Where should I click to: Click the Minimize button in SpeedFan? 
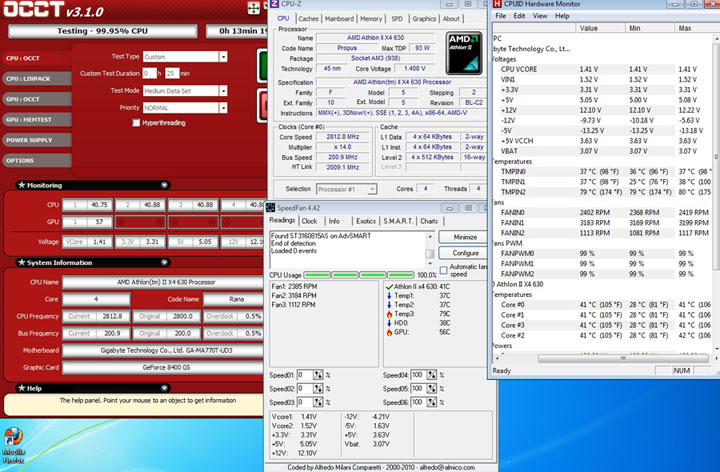(465, 237)
